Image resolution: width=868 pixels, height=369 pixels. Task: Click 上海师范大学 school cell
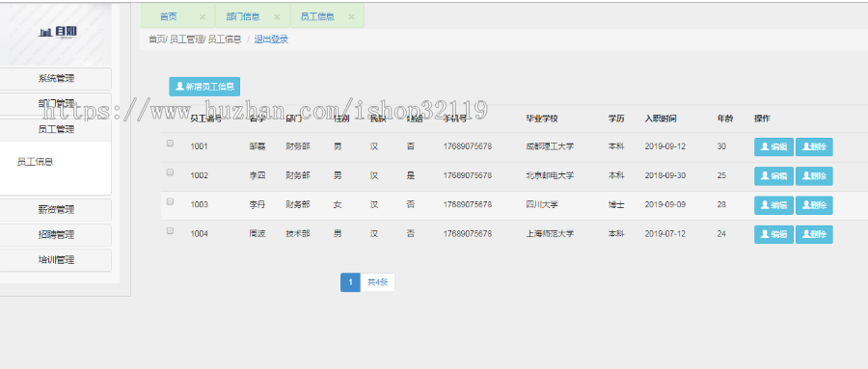click(551, 234)
